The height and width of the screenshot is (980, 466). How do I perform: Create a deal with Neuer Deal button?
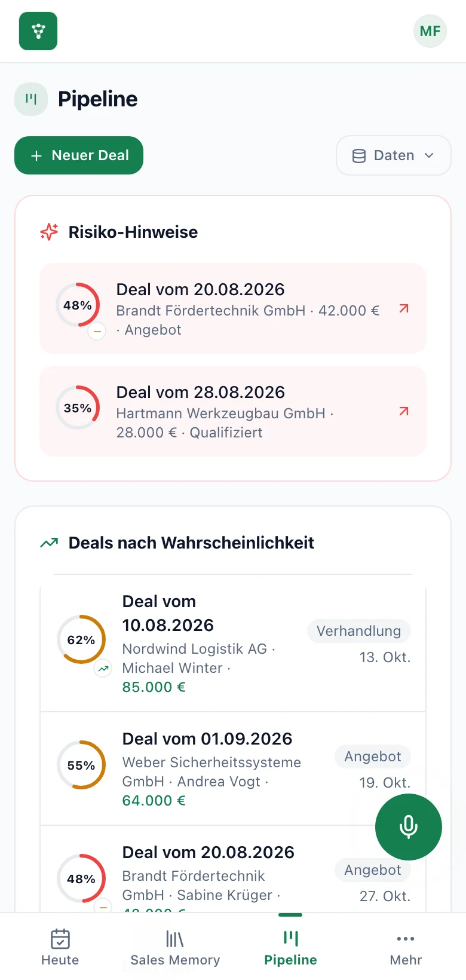click(79, 155)
